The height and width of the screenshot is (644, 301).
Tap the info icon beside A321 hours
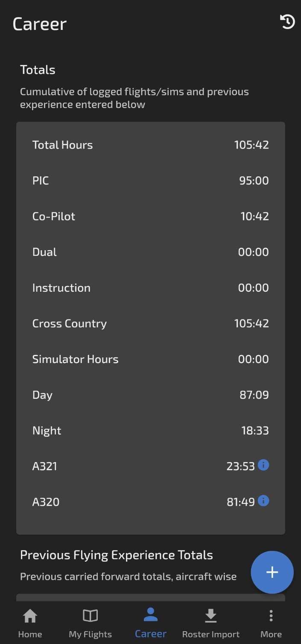263,465
